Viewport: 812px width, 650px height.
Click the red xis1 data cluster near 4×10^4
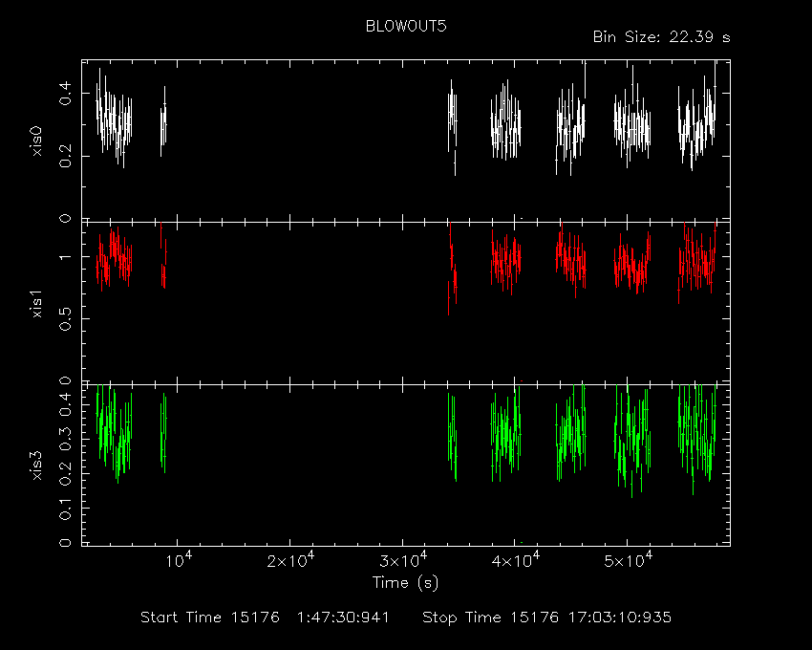tap(506, 262)
